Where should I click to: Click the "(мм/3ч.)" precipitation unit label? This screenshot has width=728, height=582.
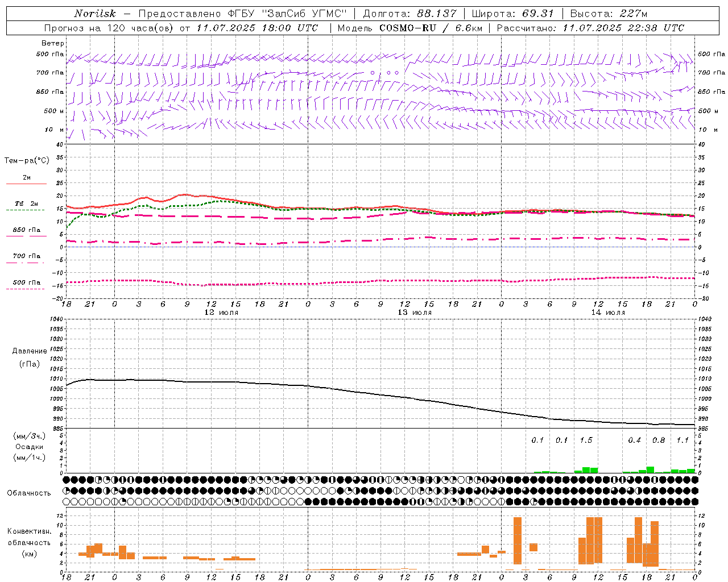pyautogui.click(x=29, y=436)
